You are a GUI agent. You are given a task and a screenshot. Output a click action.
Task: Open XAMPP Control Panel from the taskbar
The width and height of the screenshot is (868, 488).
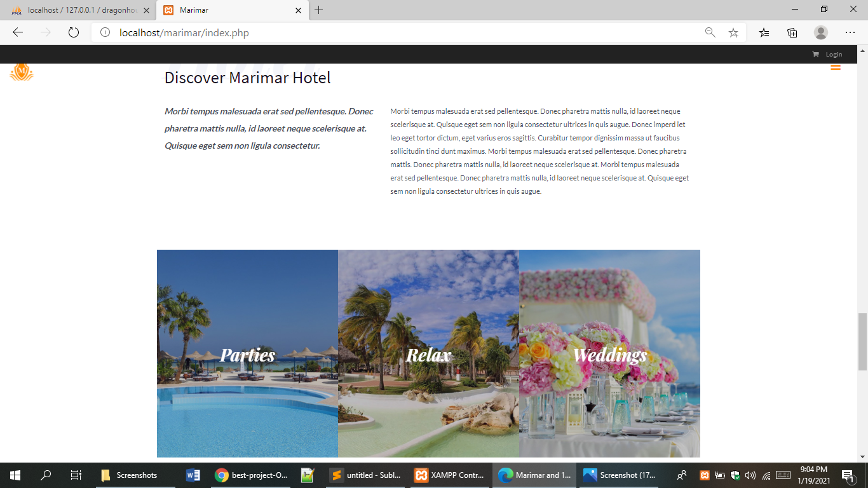pos(421,475)
